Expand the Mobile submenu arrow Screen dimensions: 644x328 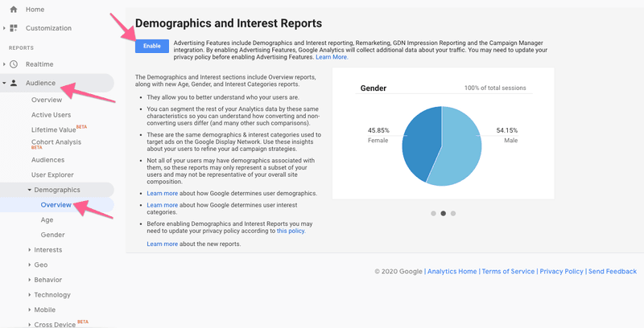point(30,310)
